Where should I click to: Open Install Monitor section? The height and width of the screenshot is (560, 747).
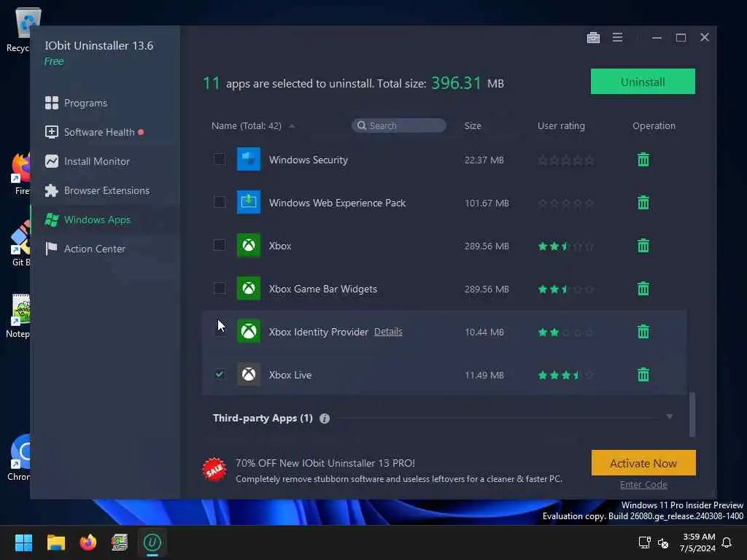click(x=88, y=161)
